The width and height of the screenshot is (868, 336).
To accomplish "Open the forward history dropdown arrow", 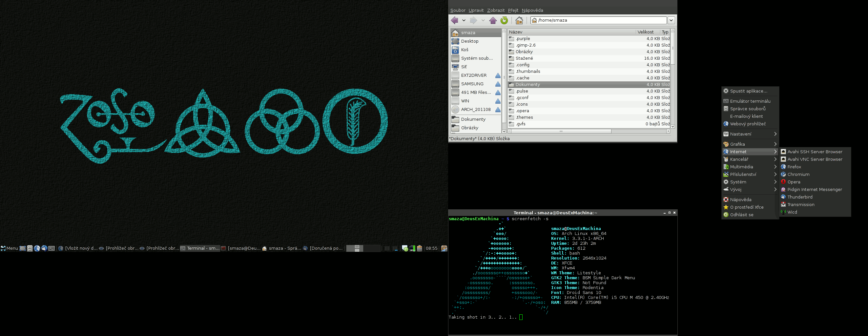I will click(x=483, y=20).
